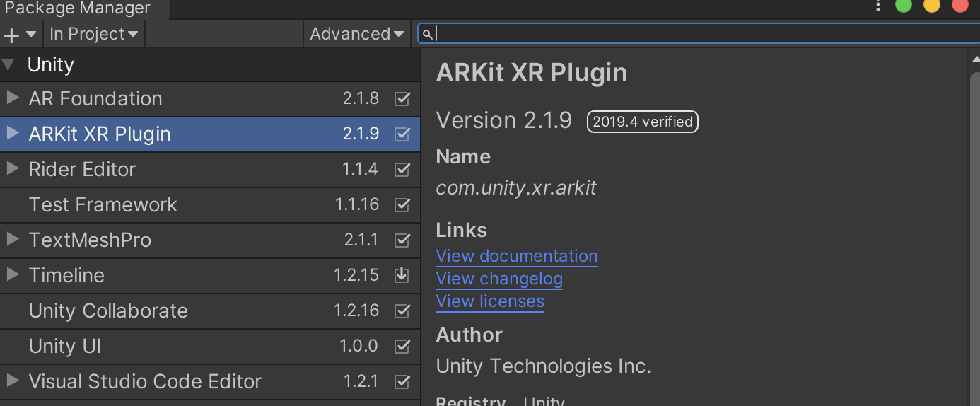Click the plus add-package button
The image size is (980, 406).
20,34
